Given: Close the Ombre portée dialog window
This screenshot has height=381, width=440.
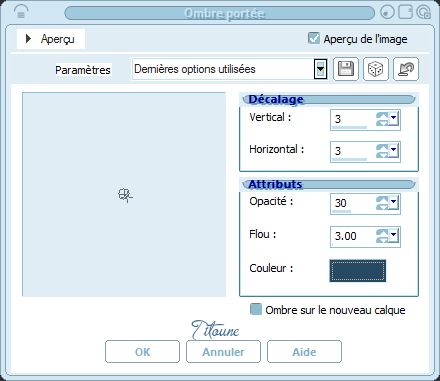Looking at the screenshot, I should pos(424,12).
